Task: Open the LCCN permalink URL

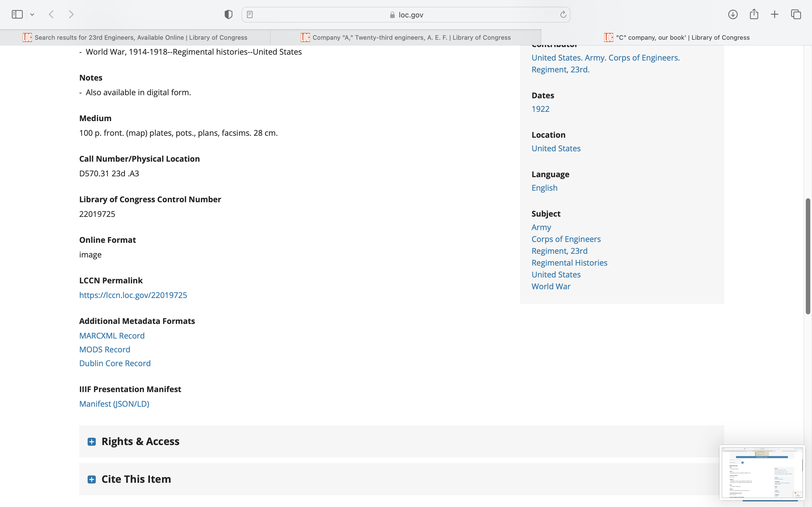Action: tap(133, 295)
